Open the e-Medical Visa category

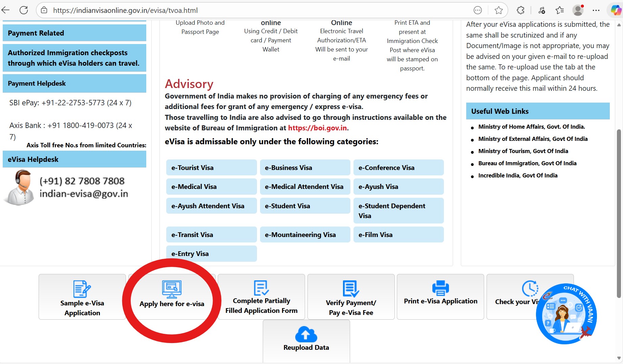coord(211,187)
